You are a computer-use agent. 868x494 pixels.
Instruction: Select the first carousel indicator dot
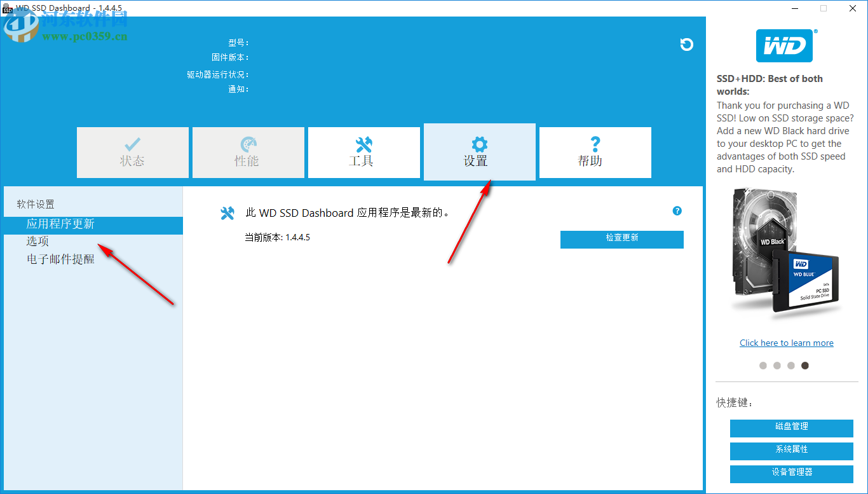[763, 366]
